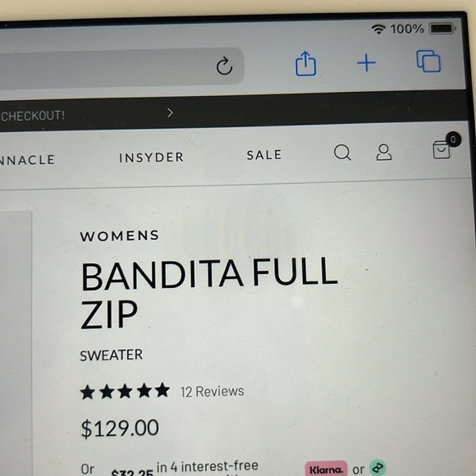Open the PINNACLE navigation item
The height and width of the screenshot is (476, 476).
click(27, 160)
